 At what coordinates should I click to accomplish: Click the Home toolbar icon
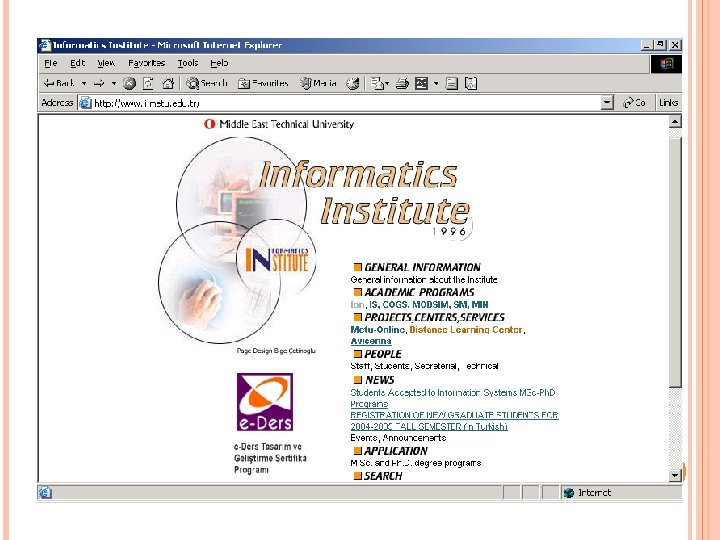click(x=168, y=83)
